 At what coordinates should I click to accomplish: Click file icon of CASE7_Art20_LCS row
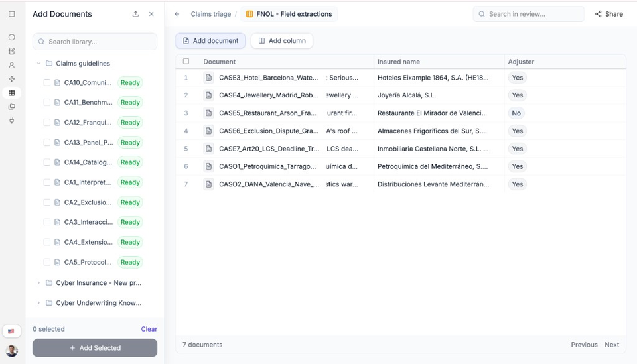208,149
